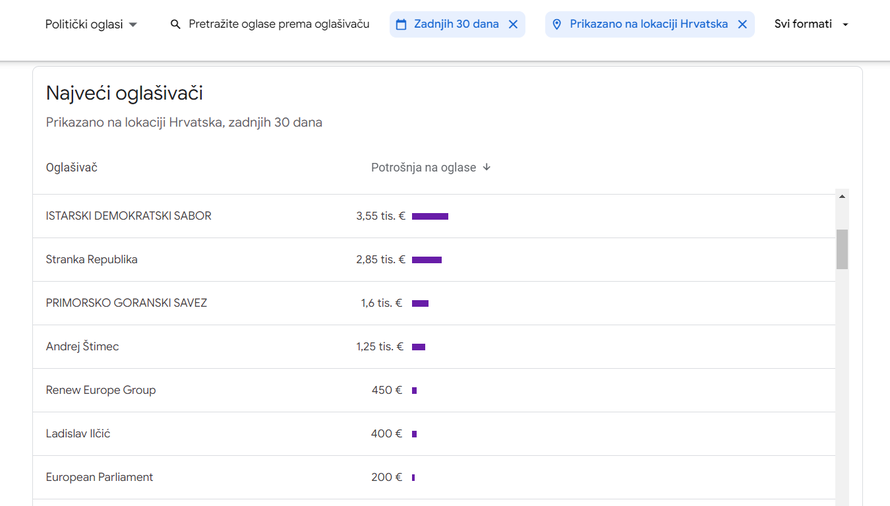890x506 pixels.
Task: Toggle sort arrow next to Potrošnja na oglase
Action: 487,167
